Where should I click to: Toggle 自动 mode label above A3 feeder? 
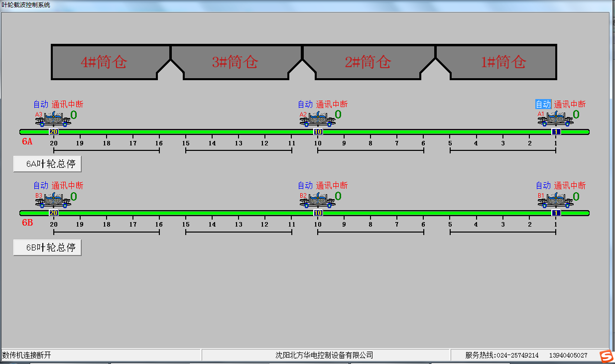(x=41, y=104)
